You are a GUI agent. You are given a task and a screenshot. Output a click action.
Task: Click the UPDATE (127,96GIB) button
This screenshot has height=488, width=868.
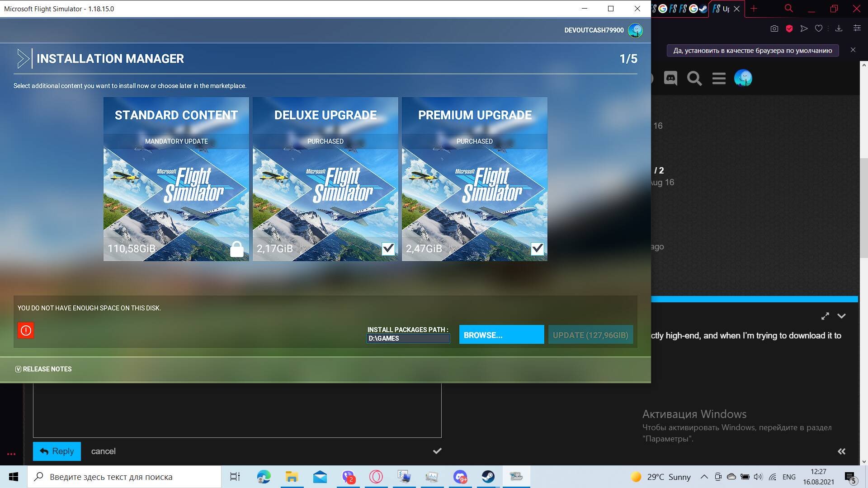point(590,335)
